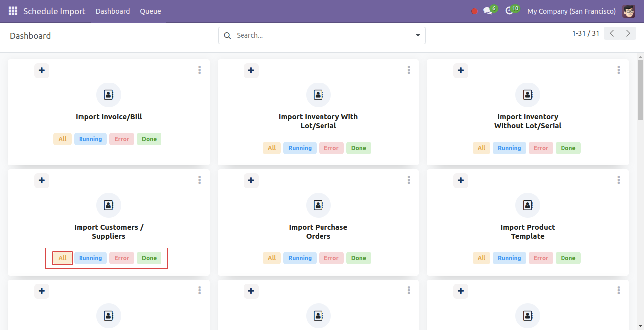Click contact-book icon on Import Invoice/Bill card
The width and height of the screenshot is (644, 330).
(x=109, y=95)
